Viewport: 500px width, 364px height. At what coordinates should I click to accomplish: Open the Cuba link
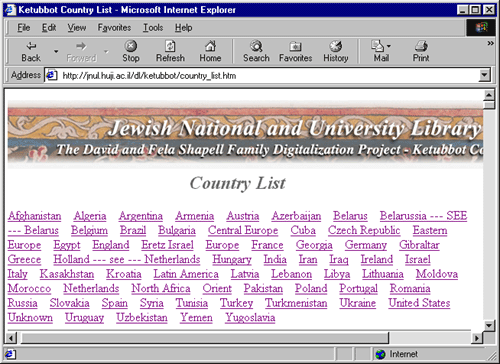coord(303,230)
